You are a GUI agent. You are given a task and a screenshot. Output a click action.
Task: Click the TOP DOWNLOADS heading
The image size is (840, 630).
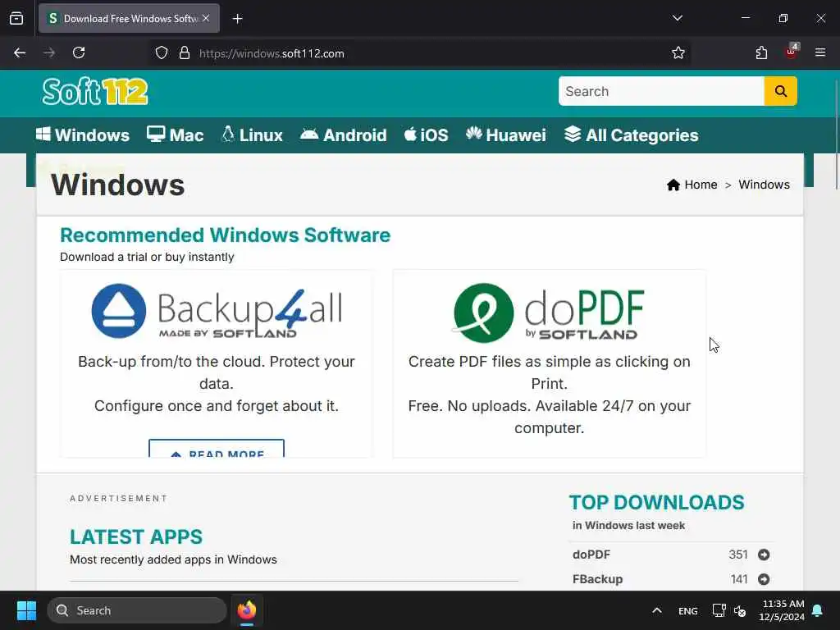click(x=656, y=503)
